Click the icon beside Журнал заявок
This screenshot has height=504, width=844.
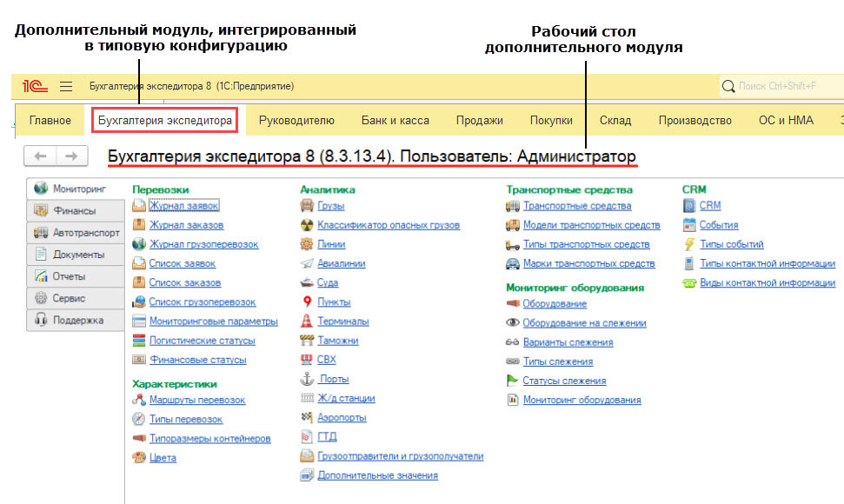click(x=139, y=205)
